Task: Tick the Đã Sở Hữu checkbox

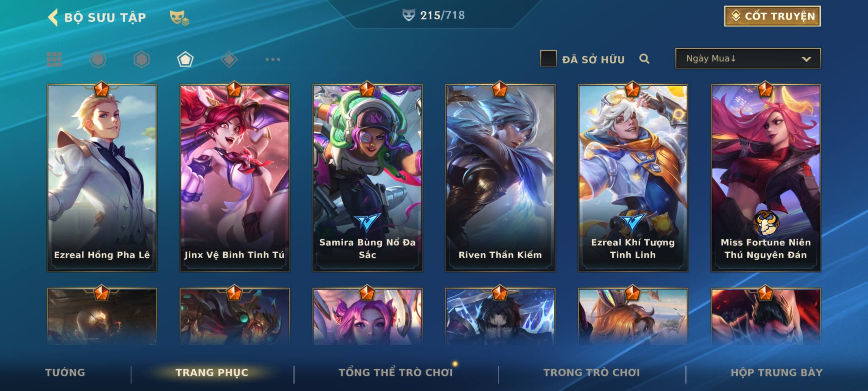Action: pos(548,59)
